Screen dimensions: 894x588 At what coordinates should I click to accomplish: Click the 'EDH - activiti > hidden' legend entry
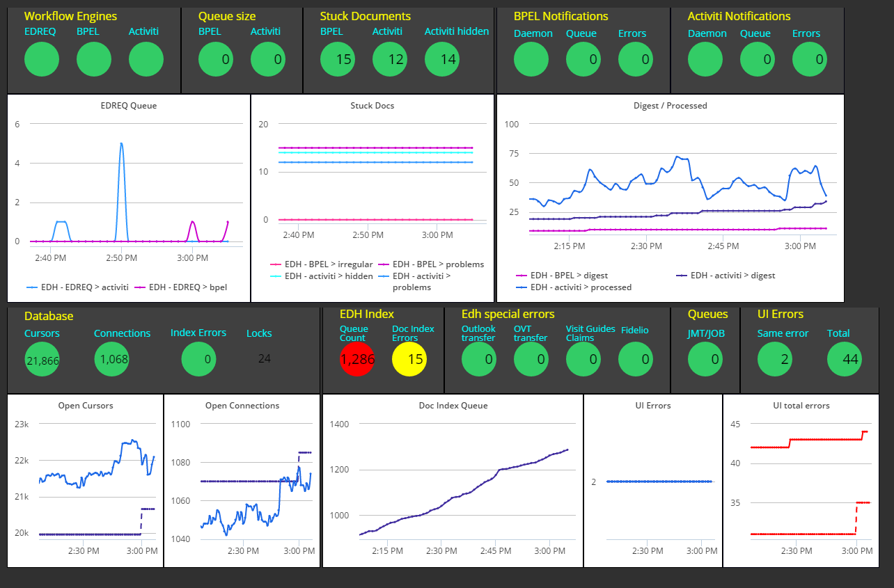point(321,276)
